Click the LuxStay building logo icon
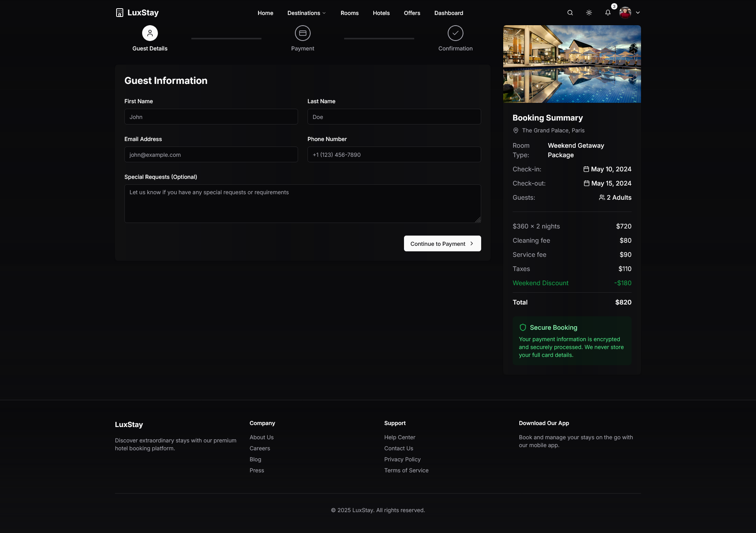Viewport: 756px width, 533px height. pyautogui.click(x=120, y=13)
